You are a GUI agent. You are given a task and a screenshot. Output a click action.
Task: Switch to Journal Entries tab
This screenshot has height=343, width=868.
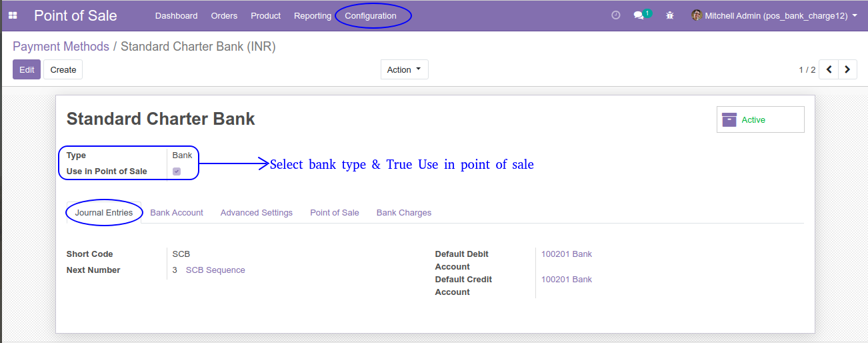point(104,212)
